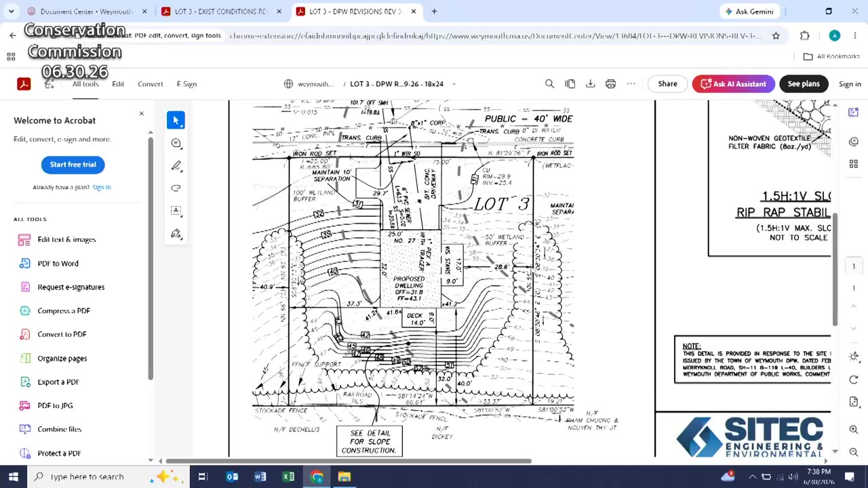Open the more options ellipsis menu
Image resolution: width=868 pixels, height=488 pixels.
pyautogui.click(x=631, y=84)
